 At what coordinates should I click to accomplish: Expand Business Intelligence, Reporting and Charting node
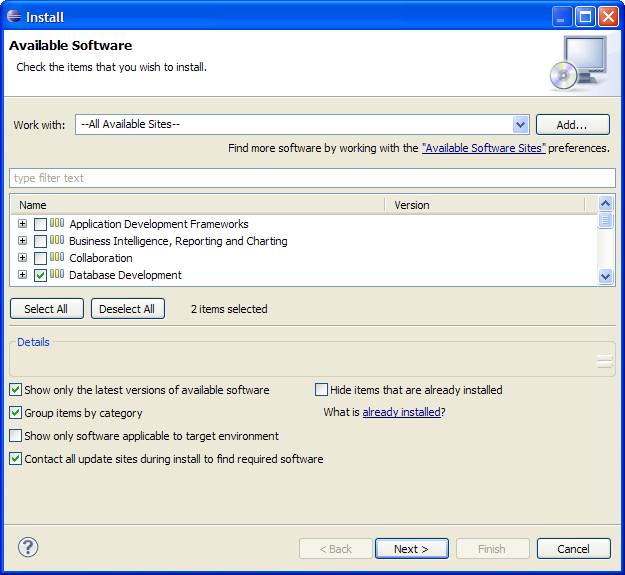click(x=22, y=241)
